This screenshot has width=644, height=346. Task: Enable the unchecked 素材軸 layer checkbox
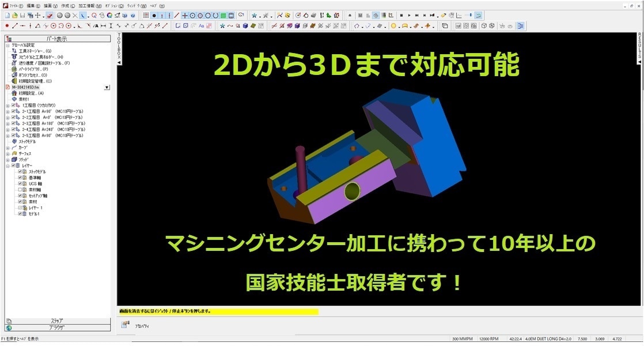pos(20,190)
